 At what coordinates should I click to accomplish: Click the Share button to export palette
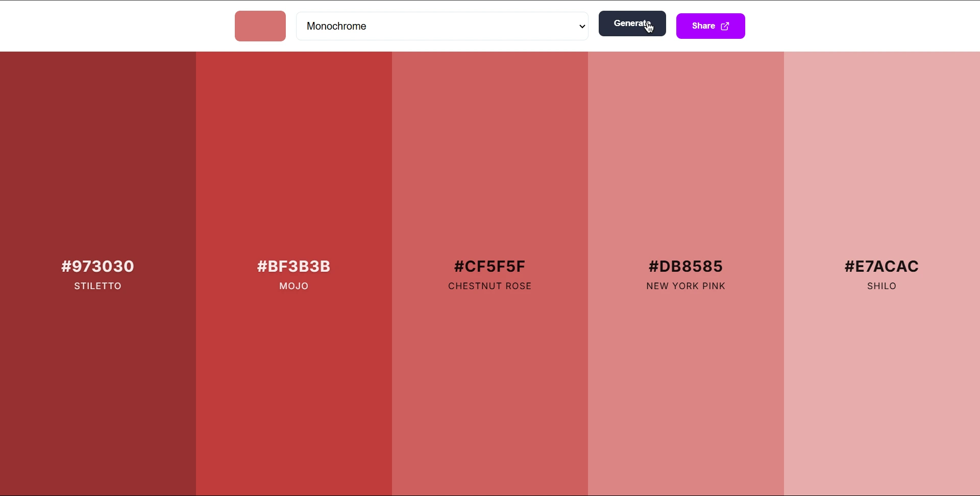pyautogui.click(x=710, y=26)
